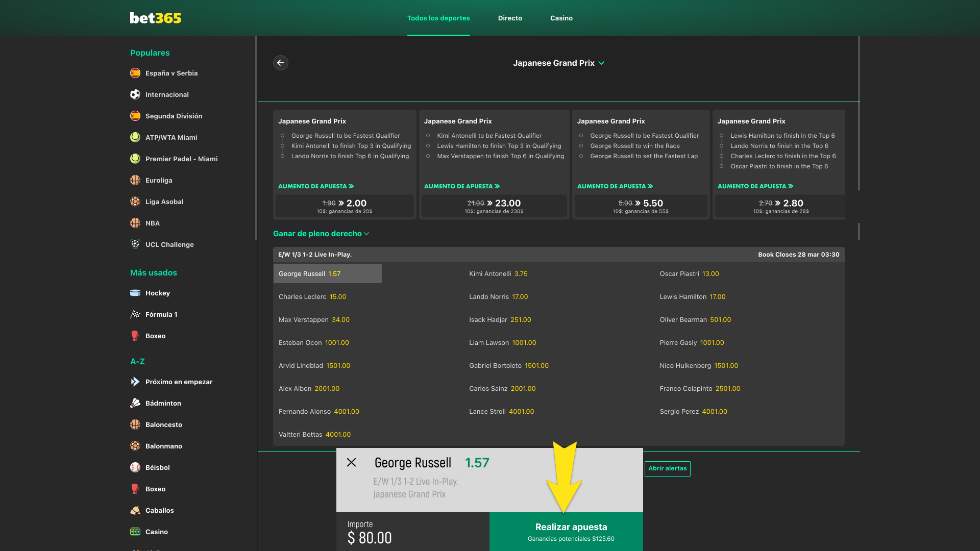Click the Próximo en empezar icon

coord(135,382)
